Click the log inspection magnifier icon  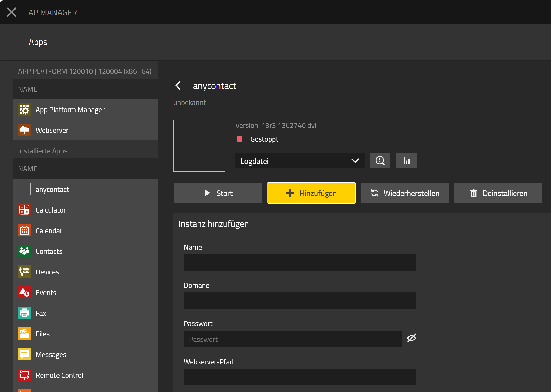[x=380, y=160]
